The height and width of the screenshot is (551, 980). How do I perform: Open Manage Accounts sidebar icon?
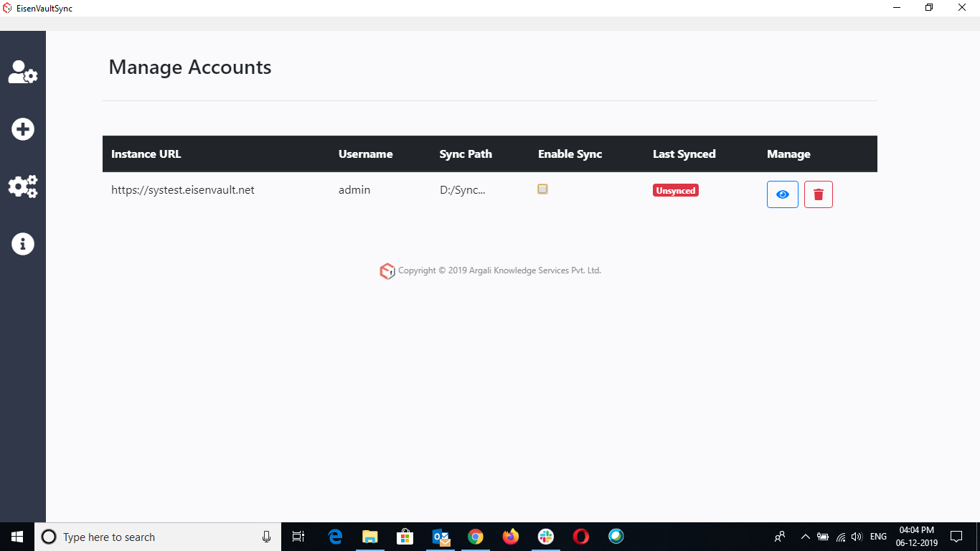[23, 72]
